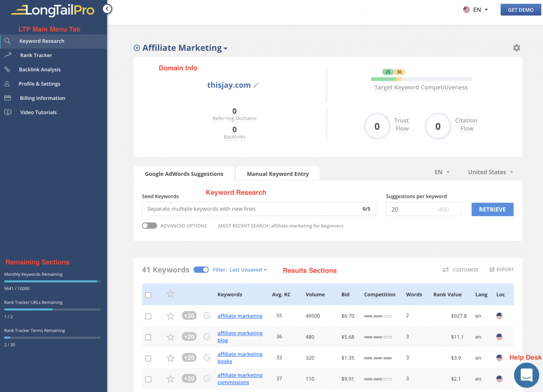Click the +20 badge for affiliate marketing commissions
Screen dimensions: 543x392
pos(189,378)
